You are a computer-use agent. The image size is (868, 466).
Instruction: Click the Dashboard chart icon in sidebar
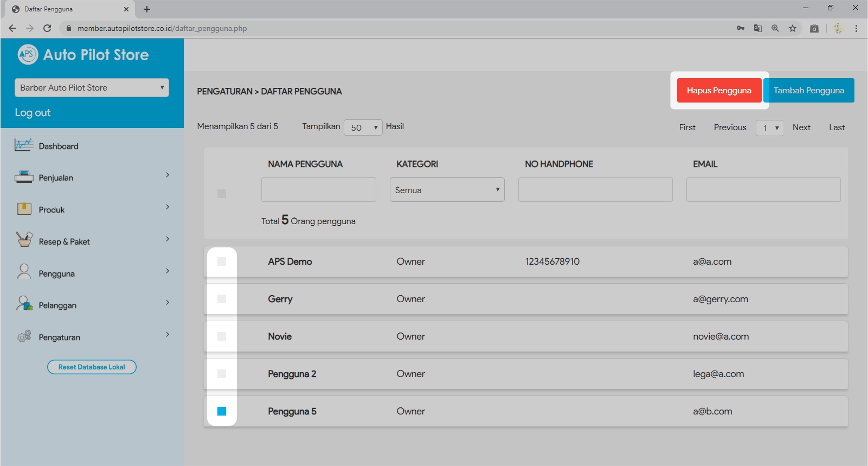[24, 145]
